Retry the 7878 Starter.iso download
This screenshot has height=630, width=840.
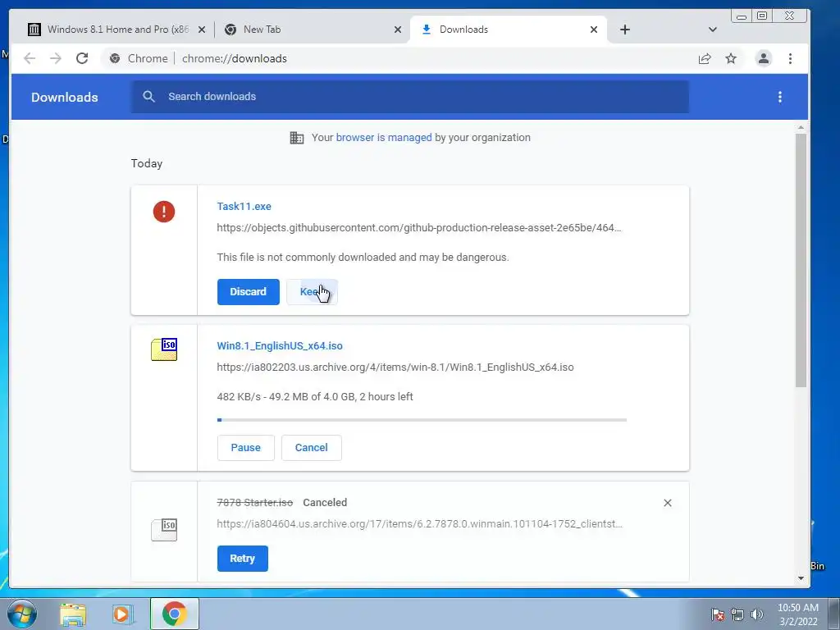coord(242,558)
